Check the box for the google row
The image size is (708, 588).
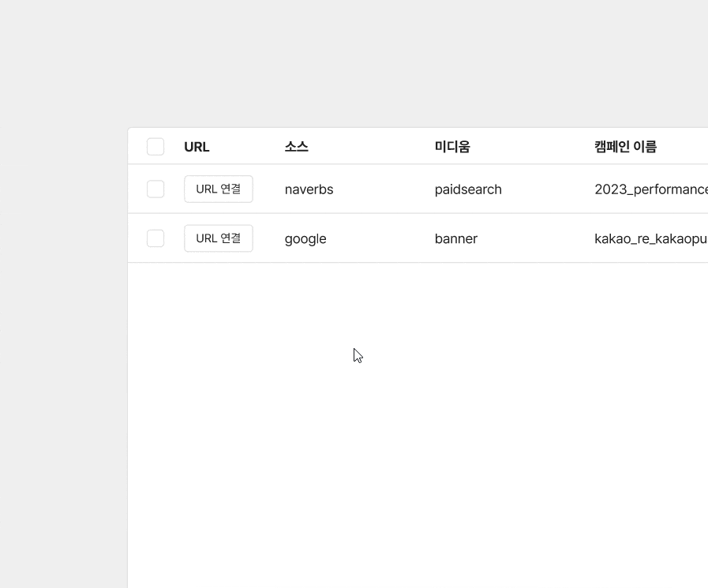pyautogui.click(x=155, y=238)
